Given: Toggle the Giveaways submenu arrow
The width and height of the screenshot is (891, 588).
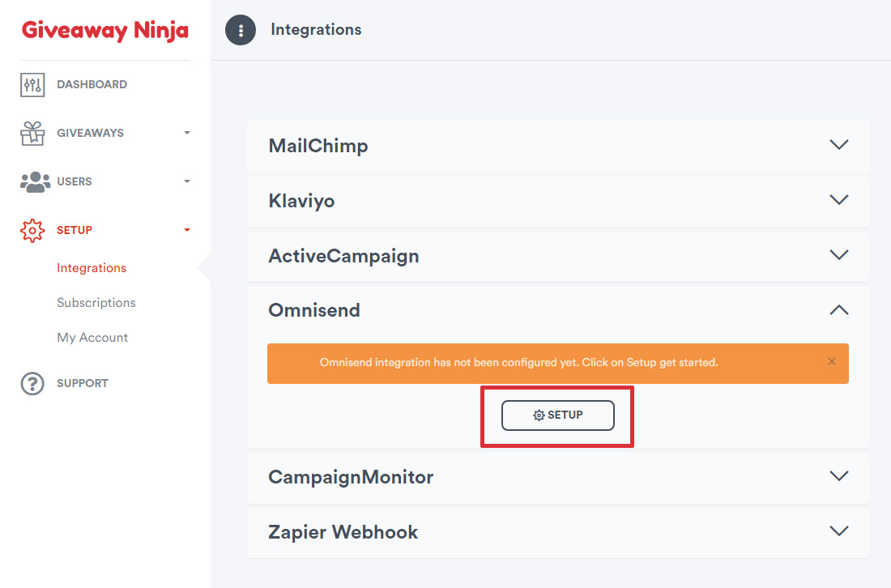Looking at the screenshot, I should (x=187, y=133).
